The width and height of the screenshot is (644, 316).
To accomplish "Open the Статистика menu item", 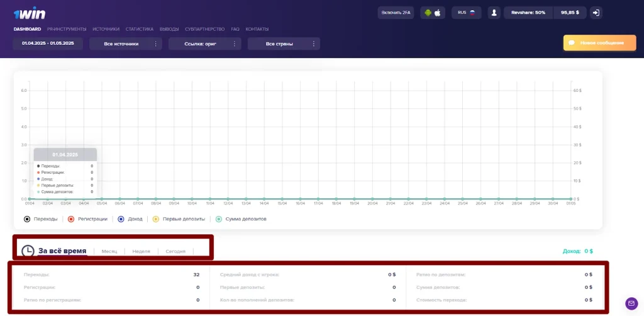I will (139, 29).
